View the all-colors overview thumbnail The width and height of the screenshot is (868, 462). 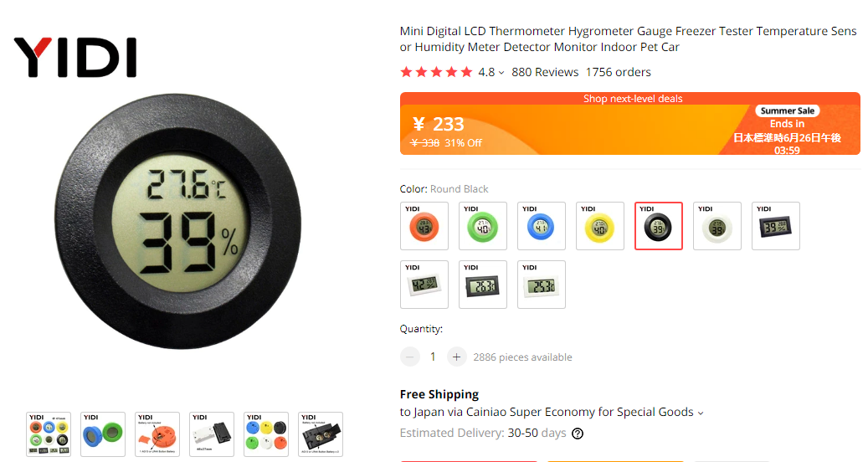(49, 434)
